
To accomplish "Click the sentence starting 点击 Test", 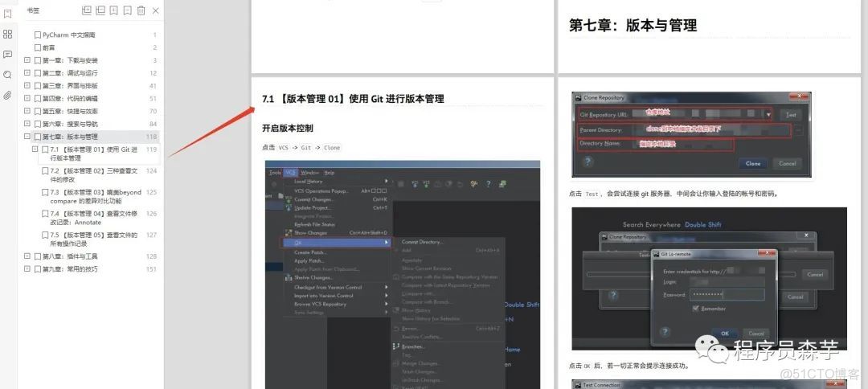I will pos(674,194).
